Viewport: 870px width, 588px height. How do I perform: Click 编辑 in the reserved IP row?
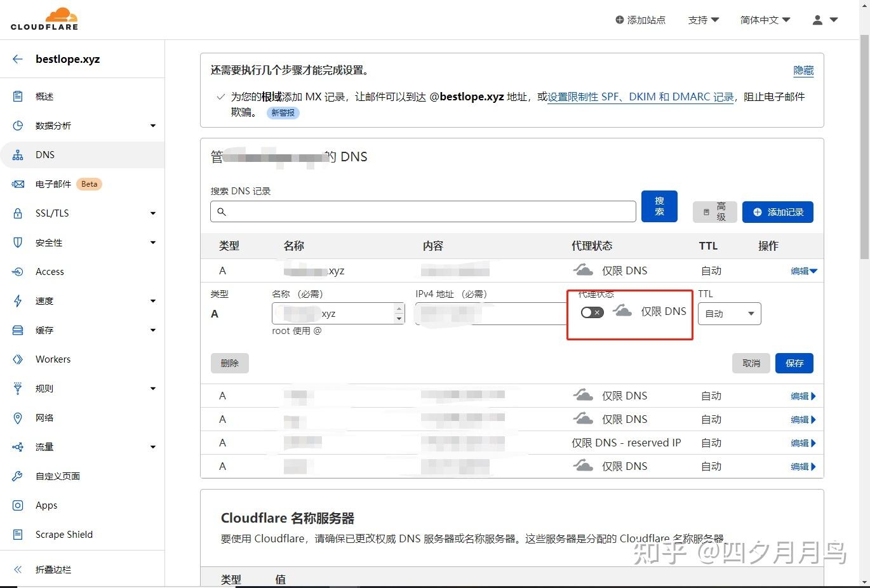point(803,443)
